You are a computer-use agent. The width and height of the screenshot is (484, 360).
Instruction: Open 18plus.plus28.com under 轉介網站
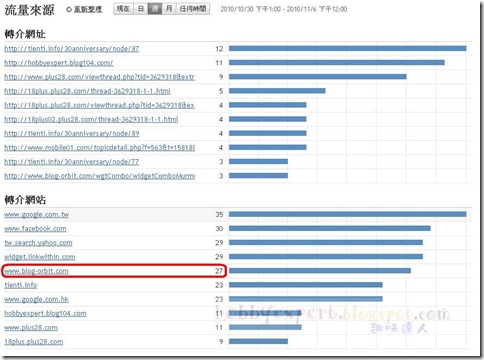pyautogui.click(x=34, y=341)
